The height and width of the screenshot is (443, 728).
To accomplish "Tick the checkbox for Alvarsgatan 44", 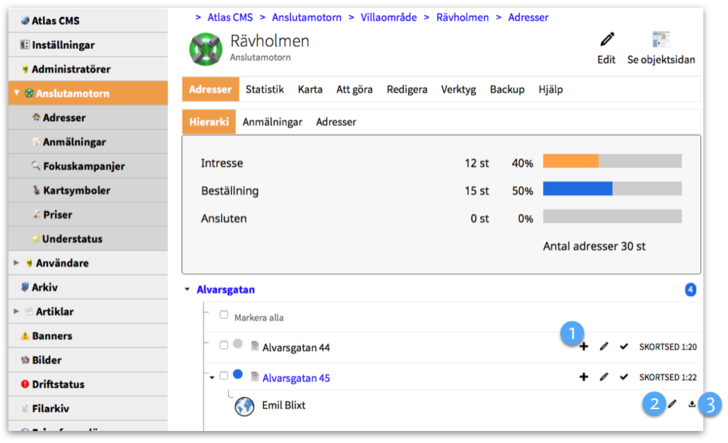I will [x=224, y=346].
